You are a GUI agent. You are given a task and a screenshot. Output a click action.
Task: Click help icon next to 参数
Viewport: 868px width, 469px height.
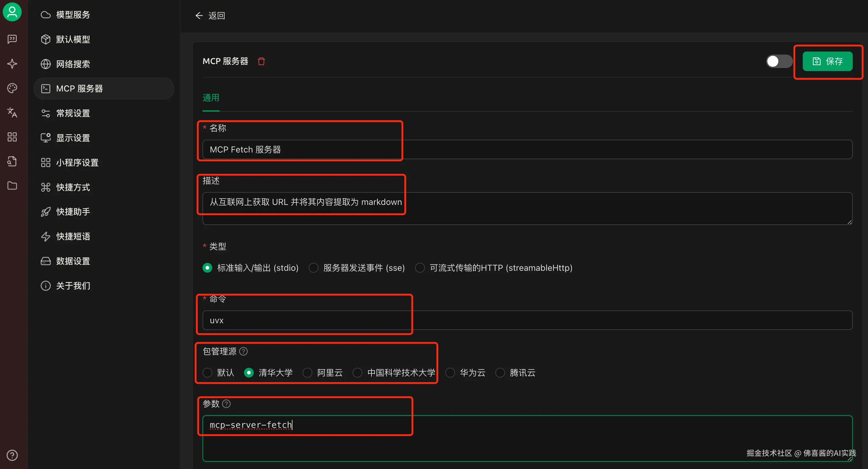pyautogui.click(x=226, y=404)
